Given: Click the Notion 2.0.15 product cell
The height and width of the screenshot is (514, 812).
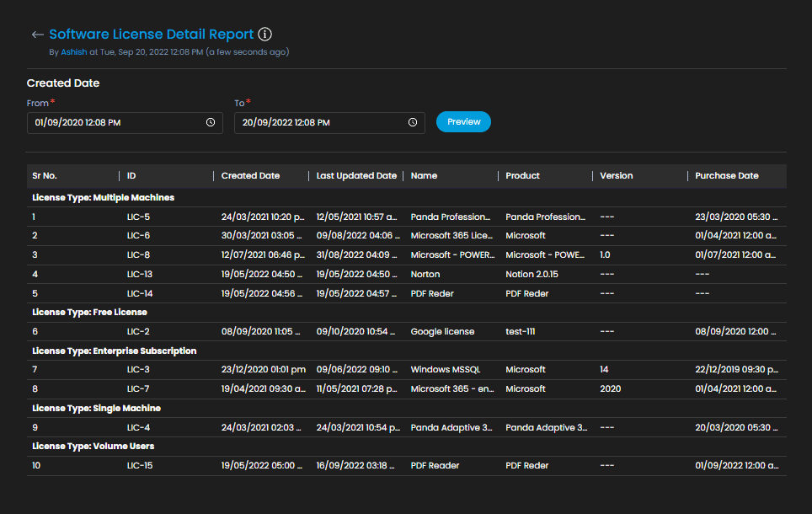Looking at the screenshot, I should (x=532, y=274).
